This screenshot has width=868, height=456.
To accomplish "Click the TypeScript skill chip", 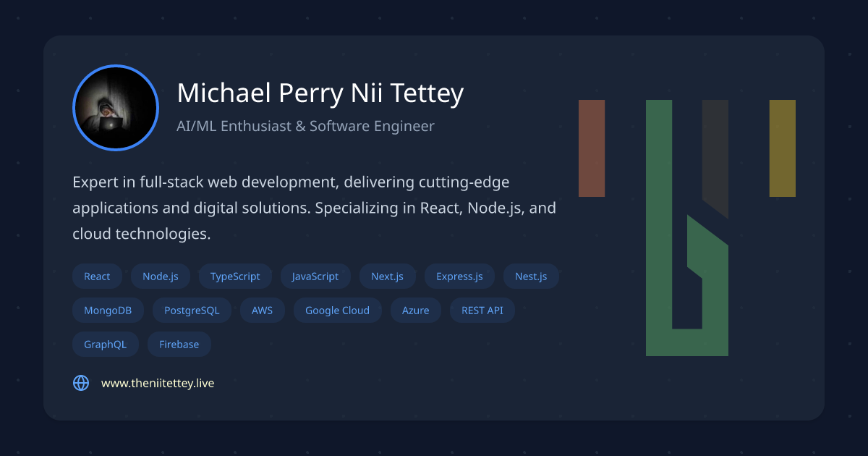I will pos(235,276).
